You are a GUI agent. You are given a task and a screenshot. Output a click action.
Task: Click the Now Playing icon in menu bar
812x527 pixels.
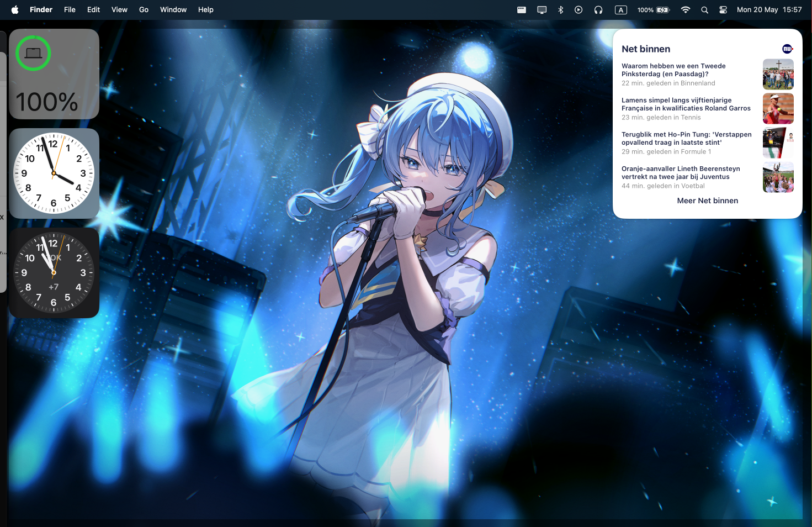(x=579, y=9)
